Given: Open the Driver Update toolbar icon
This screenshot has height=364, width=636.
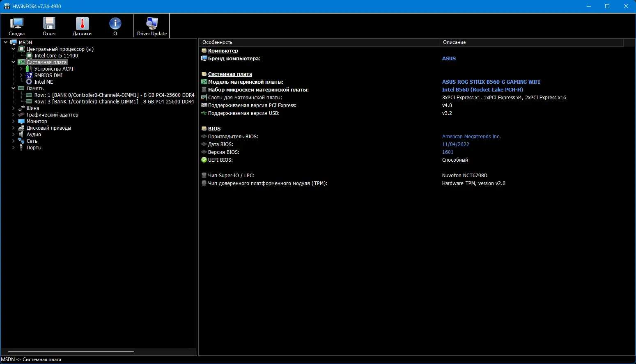Looking at the screenshot, I should pyautogui.click(x=152, y=23).
